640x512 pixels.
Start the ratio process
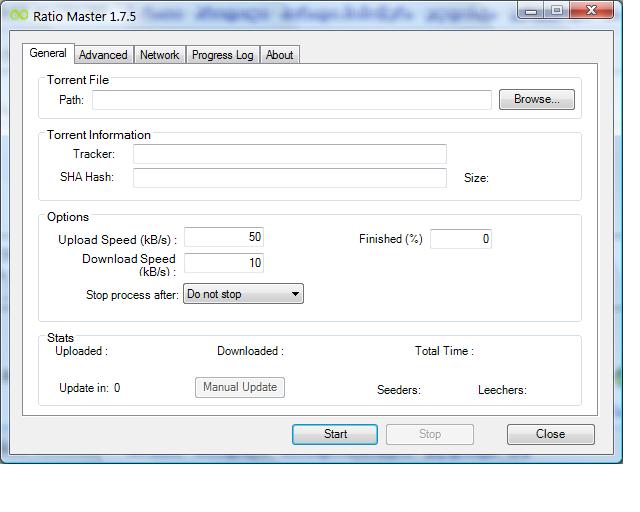point(335,434)
